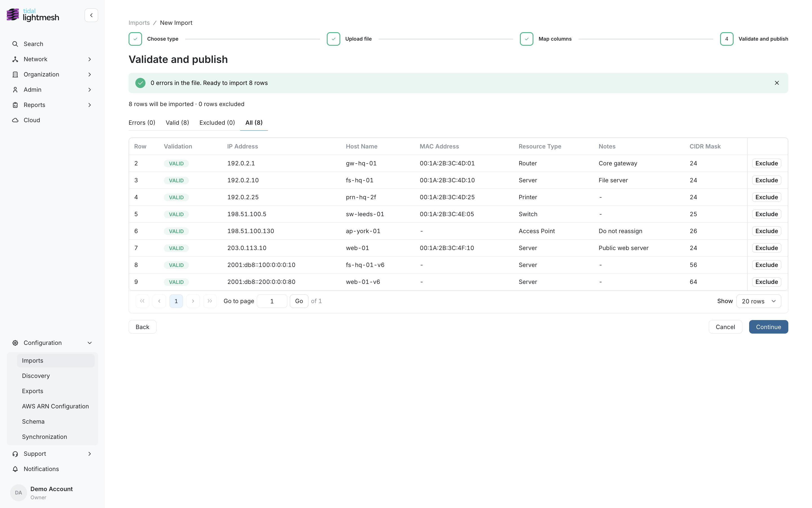Click MAC 00:1A:2B:3C:4F:10 cell
Screen dimensions: 812x508
(447, 248)
